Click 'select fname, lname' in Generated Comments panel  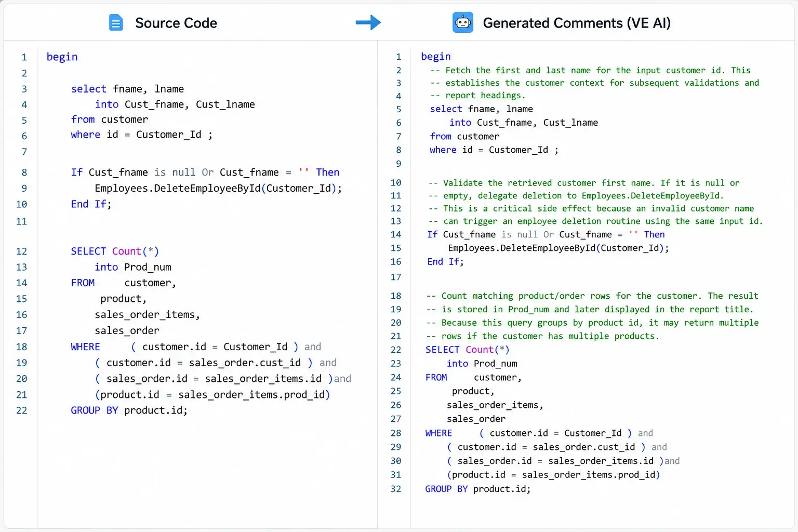pos(482,109)
